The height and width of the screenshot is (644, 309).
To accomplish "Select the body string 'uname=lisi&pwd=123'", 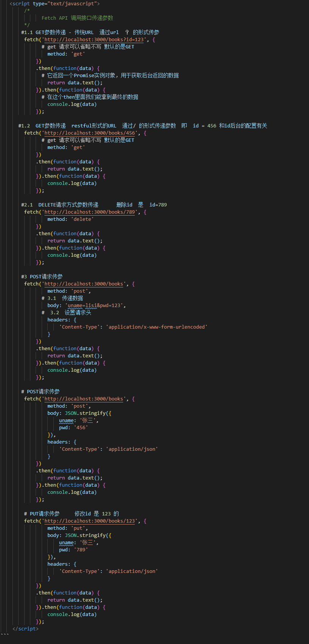I will click(x=94, y=306).
